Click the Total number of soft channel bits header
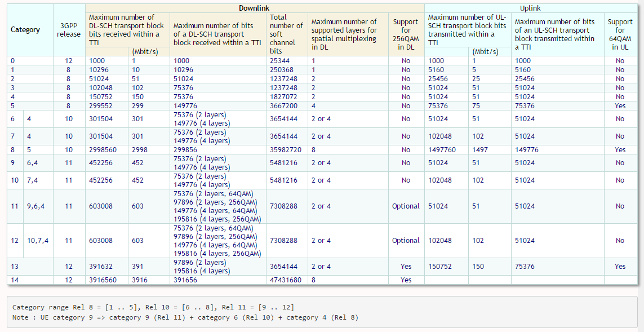The height and width of the screenshot is (332, 644). click(x=287, y=34)
